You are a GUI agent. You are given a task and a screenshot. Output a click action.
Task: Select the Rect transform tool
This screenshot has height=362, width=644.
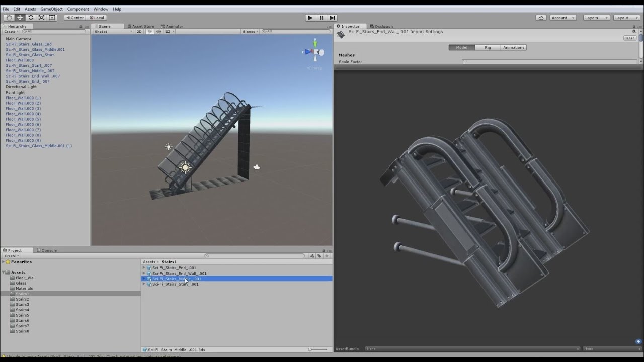click(52, 18)
